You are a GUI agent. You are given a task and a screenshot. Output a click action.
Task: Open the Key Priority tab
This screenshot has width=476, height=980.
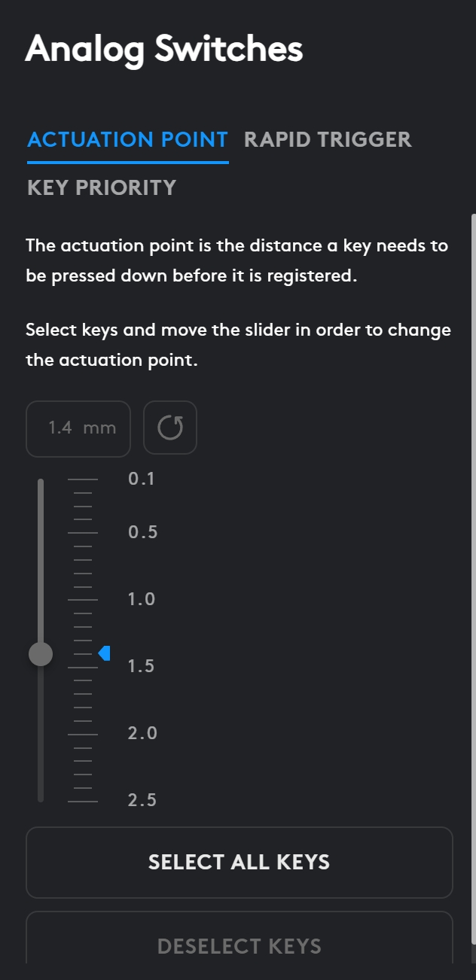tap(102, 187)
